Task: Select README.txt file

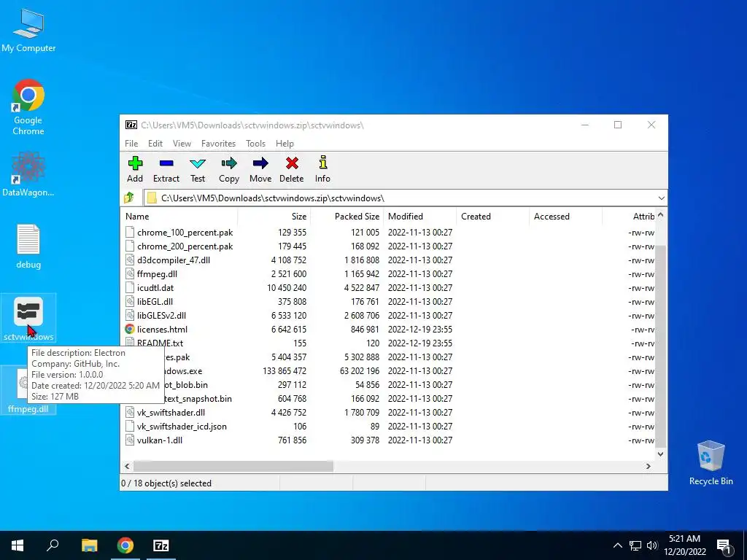Action: point(160,343)
